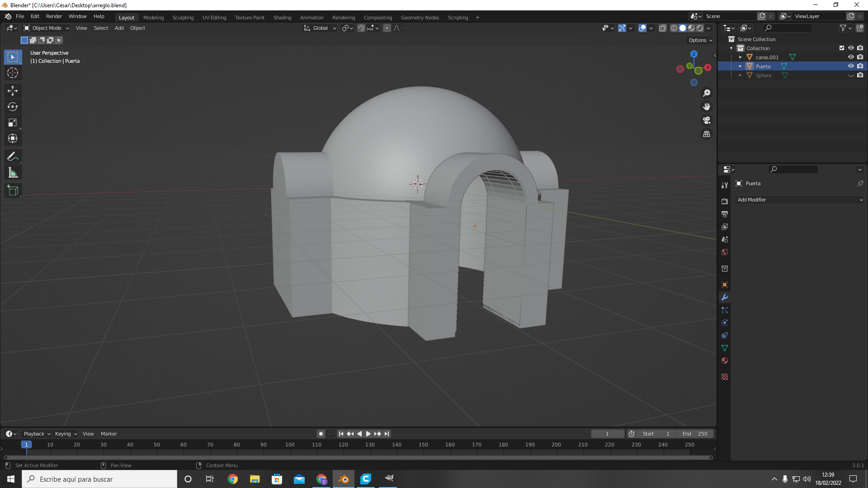Image resolution: width=868 pixels, height=488 pixels.
Task: Switch to Shading workspace tab
Action: point(282,18)
